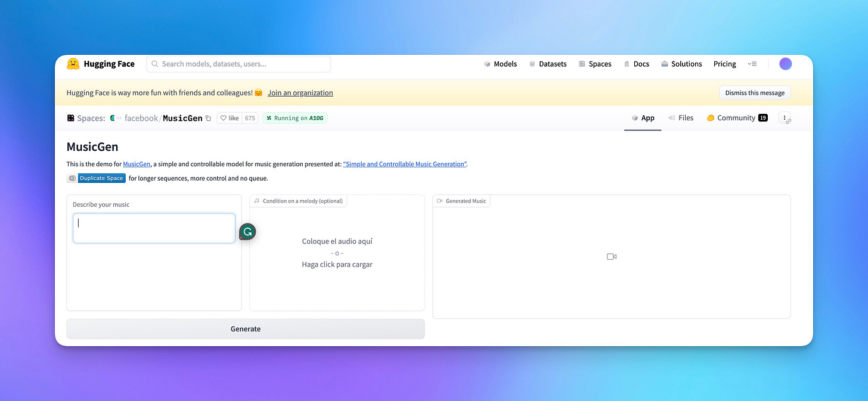Open the user profile avatar

[x=786, y=64]
